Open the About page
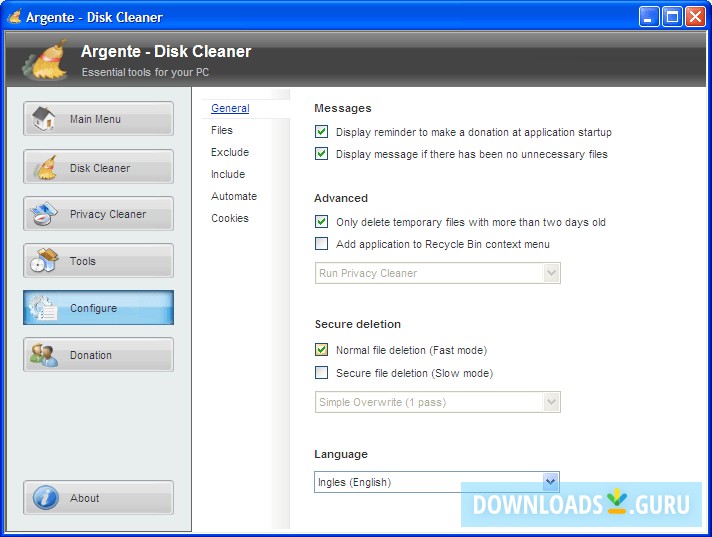This screenshot has width=712, height=537. click(x=99, y=498)
